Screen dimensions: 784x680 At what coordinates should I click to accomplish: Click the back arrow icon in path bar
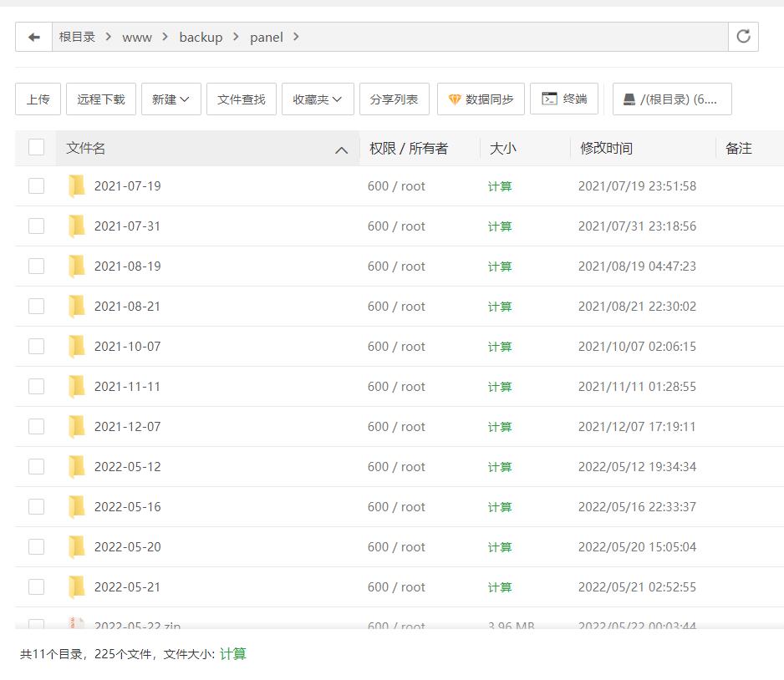(x=34, y=37)
